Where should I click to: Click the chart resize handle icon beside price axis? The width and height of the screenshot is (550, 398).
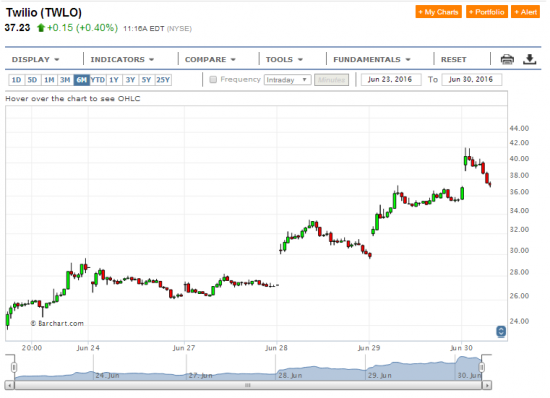[x=501, y=331]
